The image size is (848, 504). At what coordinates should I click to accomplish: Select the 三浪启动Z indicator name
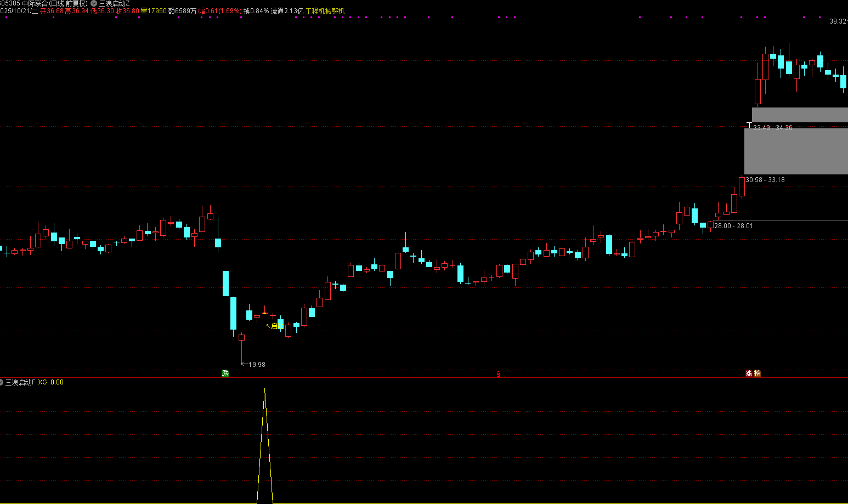tap(114, 3)
